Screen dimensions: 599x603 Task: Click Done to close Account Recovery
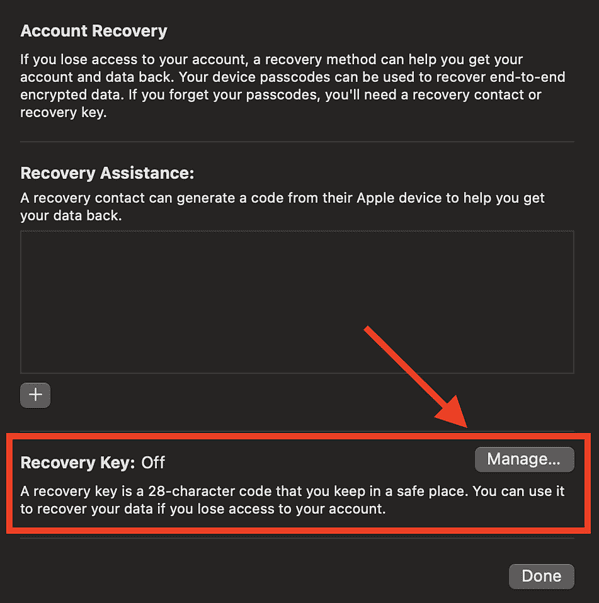541,576
